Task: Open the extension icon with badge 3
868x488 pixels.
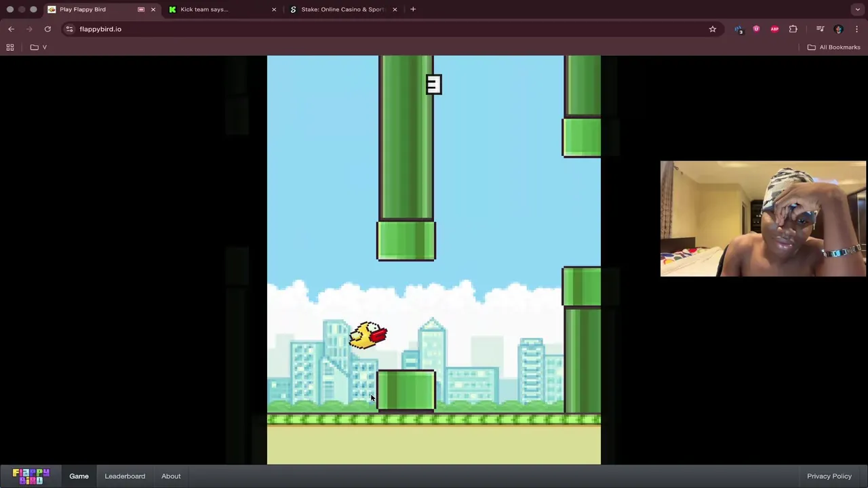Action: coord(738,29)
